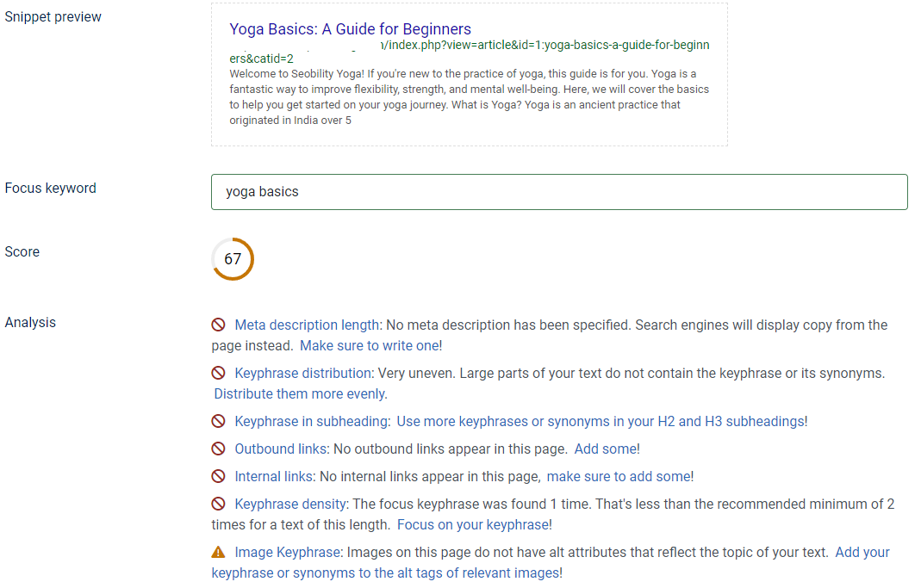Select the focus keyword input field
The width and height of the screenshot is (921, 588).
[x=559, y=191]
